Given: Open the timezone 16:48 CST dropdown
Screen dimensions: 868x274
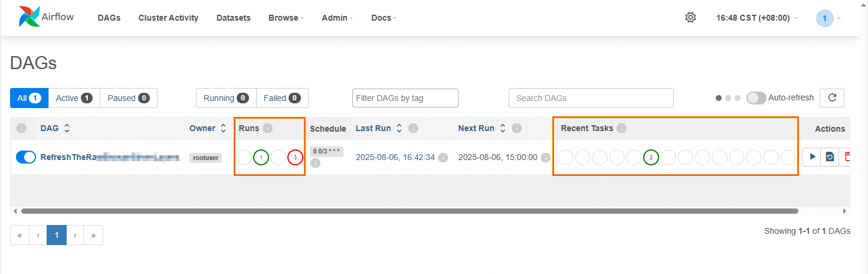Looking at the screenshot, I should 757,18.
